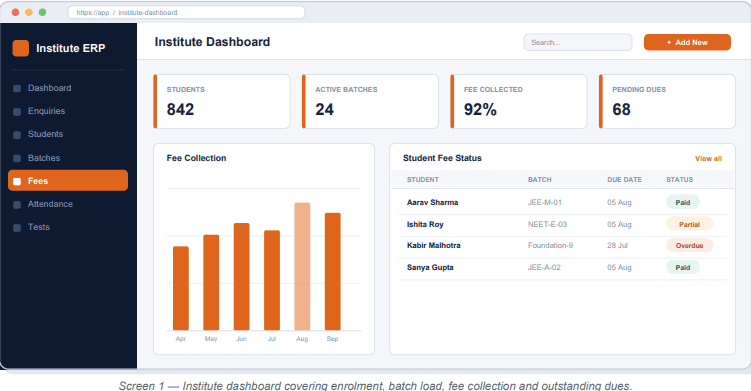This screenshot has width=751, height=391.
Task: Click batch JEE-A-02
Action: (x=544, y=267)
